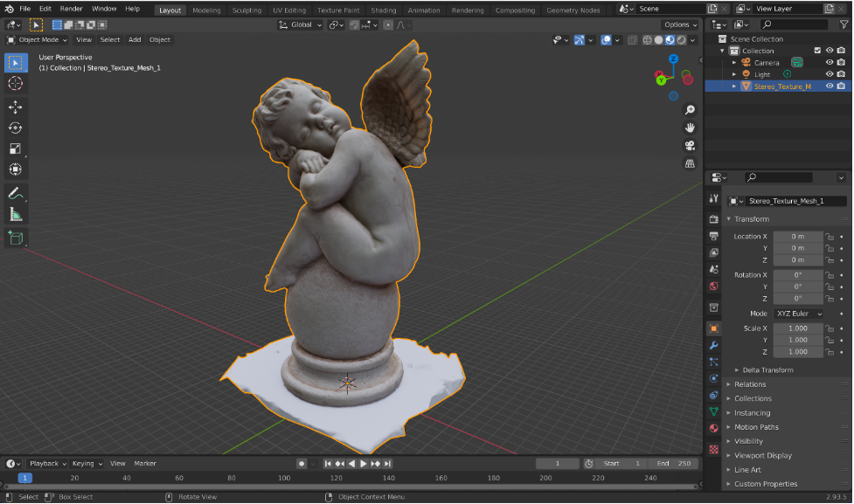Open the Transform Orientation Global dropdown
This screenshot has width=854, height=504.
point(299,25)
